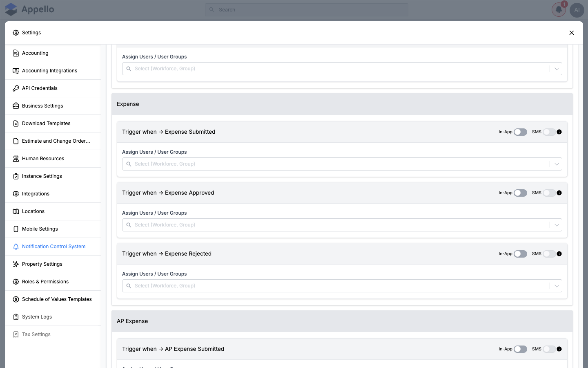Screen dimensions: 588x368
Task: Toggle In-App for Expense Rejected
Action: click(521, 254)
